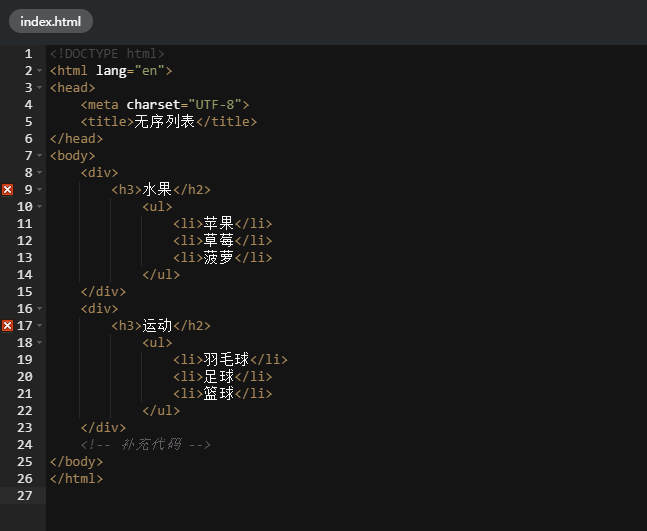Screen dimensions: 647x531
Task: Collapse the fold arrow on line 17
Action: (40, 326)
